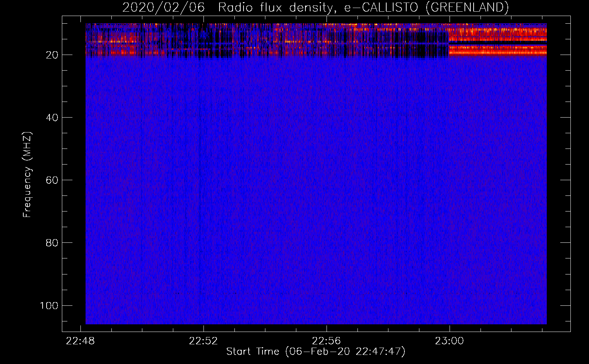Click the 60 MHz frequency tick label
The image size is (589, 364).
(52, 180)
